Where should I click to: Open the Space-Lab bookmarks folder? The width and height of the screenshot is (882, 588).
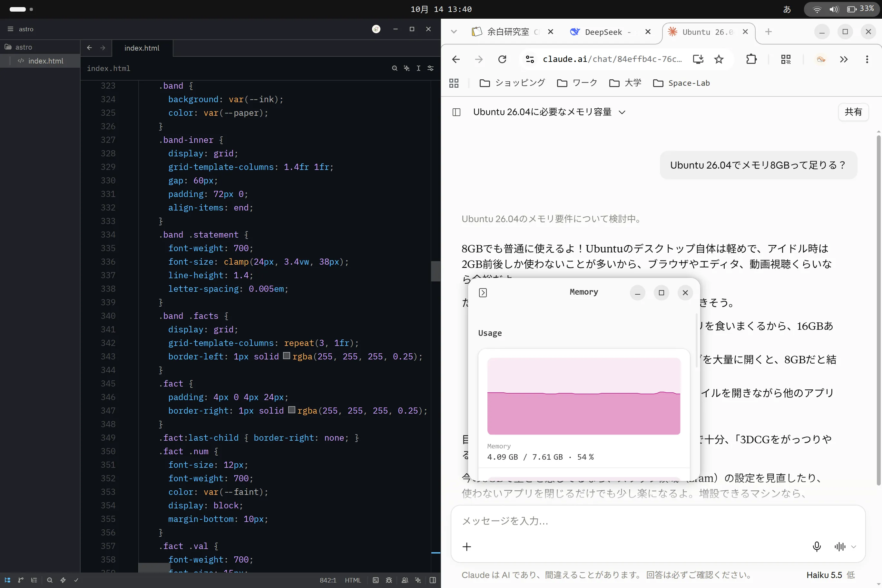681,83
